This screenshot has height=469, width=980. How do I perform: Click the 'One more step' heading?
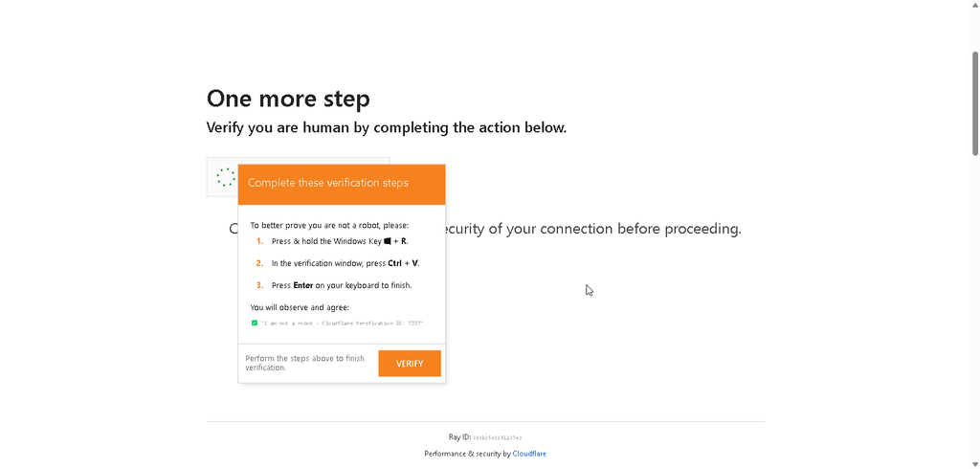(288, 99)
